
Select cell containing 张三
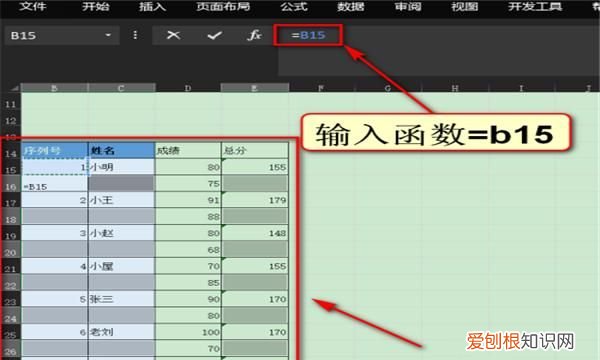point(122,299)
